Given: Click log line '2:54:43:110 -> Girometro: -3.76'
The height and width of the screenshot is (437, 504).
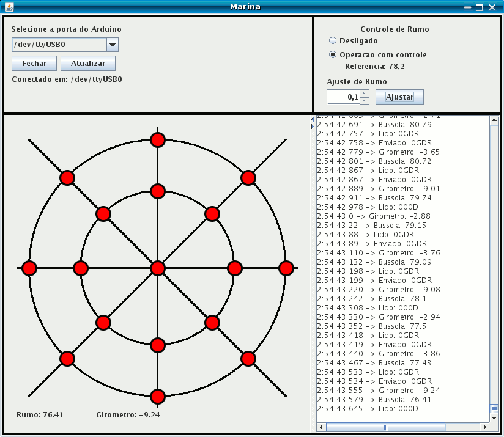Looking at the screenshot, I should [x=379, y=252].
